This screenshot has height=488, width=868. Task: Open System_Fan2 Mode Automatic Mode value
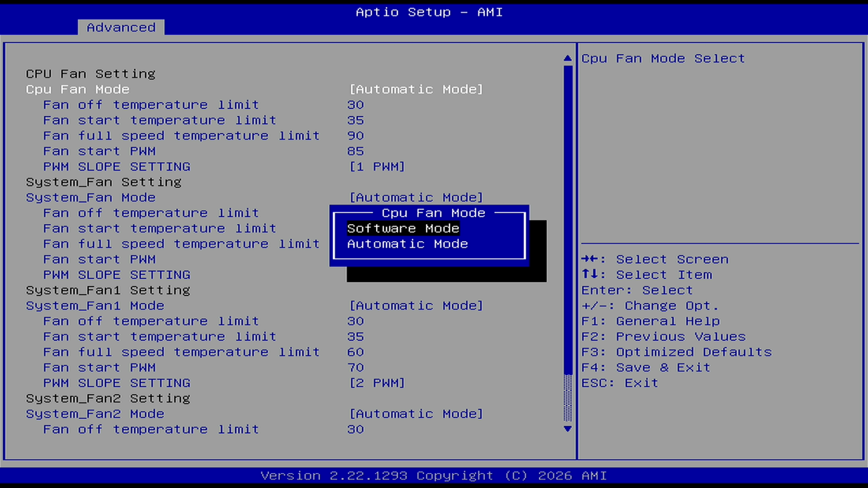416,414
